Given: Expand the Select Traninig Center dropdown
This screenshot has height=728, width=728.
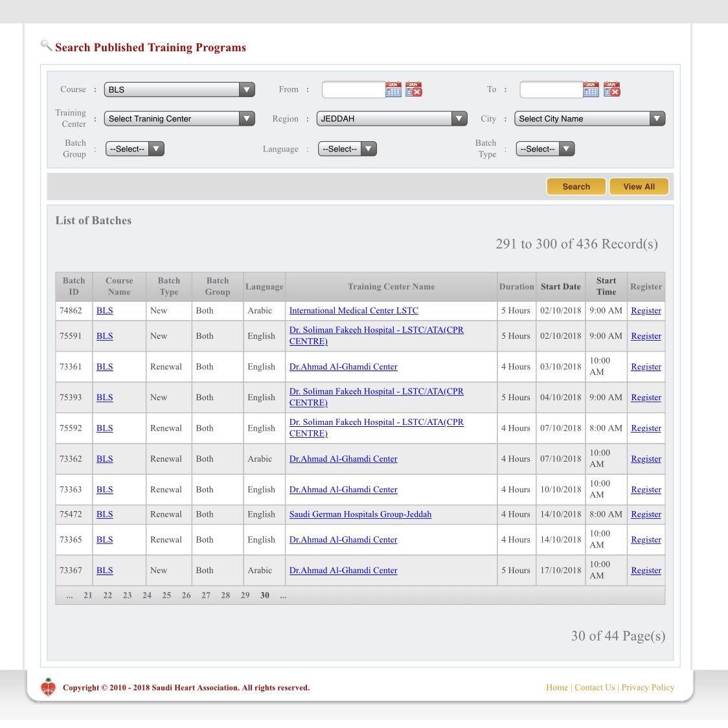Looking at the screenshot, I should click(x=179, y=119).
